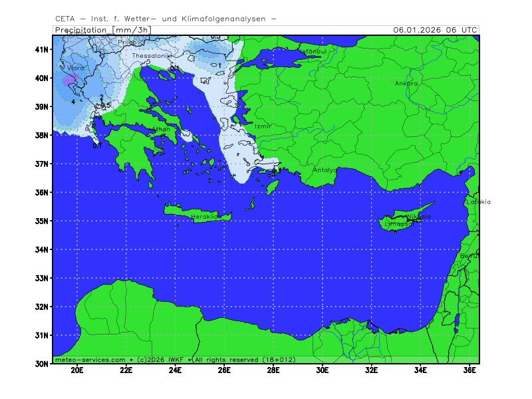Click the Vlora city label

[75, 68]
